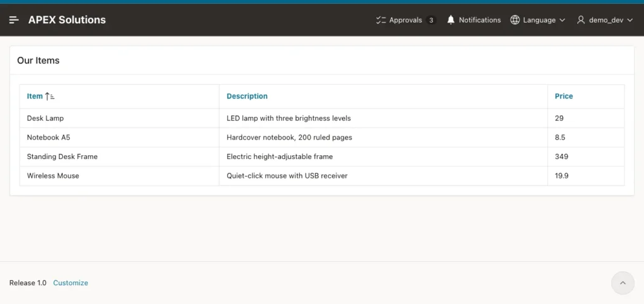Click the demo_dev user icon

click(580, 19)
